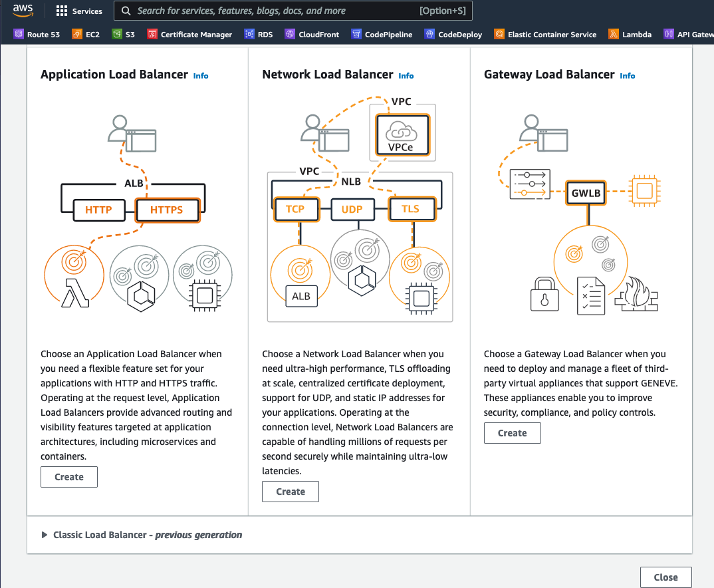Click the TCP listener box in NLB diagram
Screen dimensions: 714x588
tap(296, 209)
